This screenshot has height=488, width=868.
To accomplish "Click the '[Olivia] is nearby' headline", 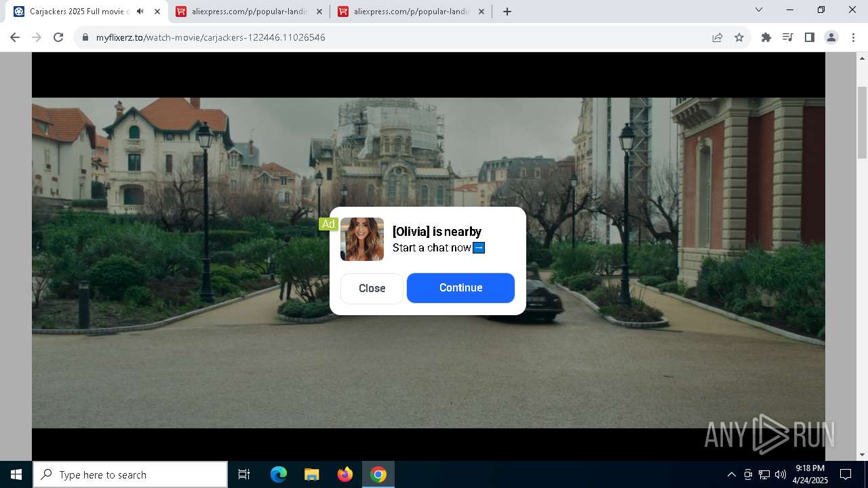I will point(437,231).
